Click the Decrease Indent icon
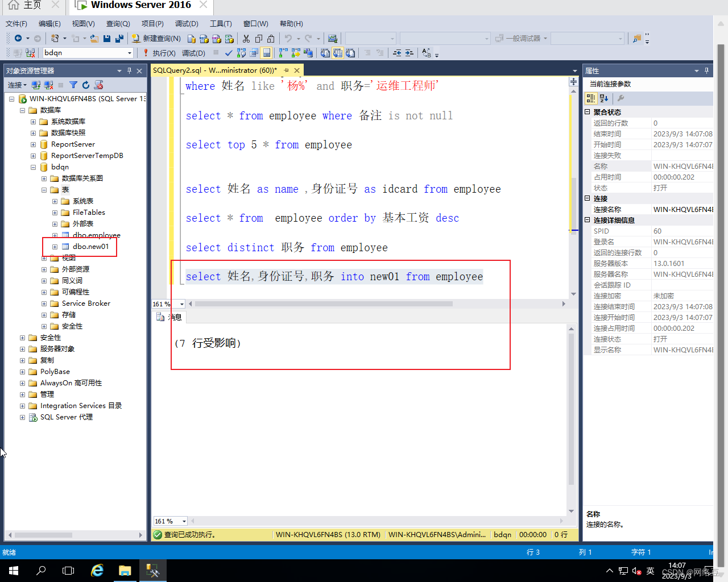 click(397, 53)
